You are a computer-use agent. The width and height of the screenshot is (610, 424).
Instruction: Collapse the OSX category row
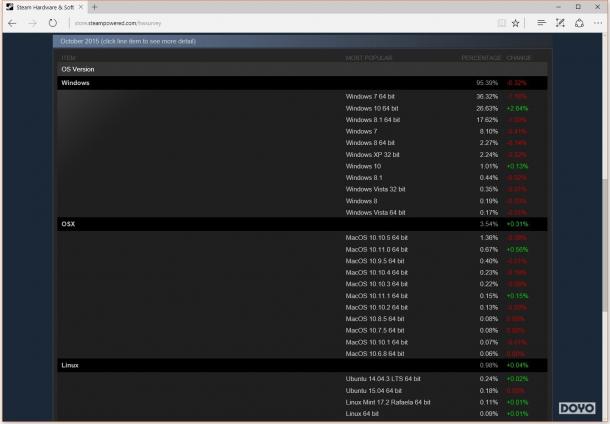point(302,224)
